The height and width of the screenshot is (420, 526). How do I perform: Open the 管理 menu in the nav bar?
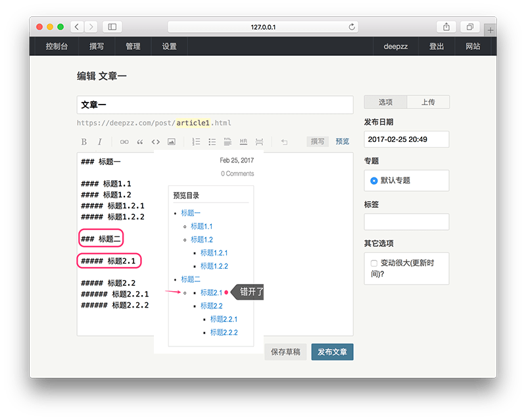click(x=133, y=47)
